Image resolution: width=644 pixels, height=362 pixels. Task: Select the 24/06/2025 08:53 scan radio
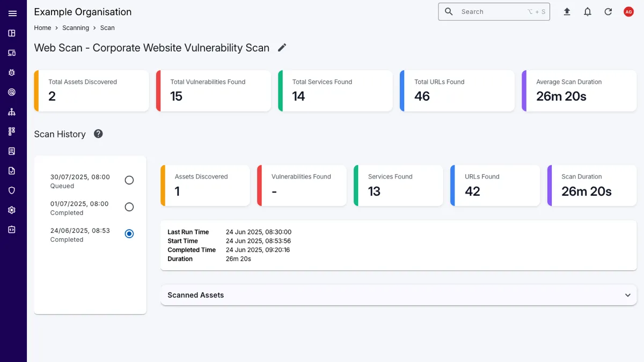click(129, 234)
